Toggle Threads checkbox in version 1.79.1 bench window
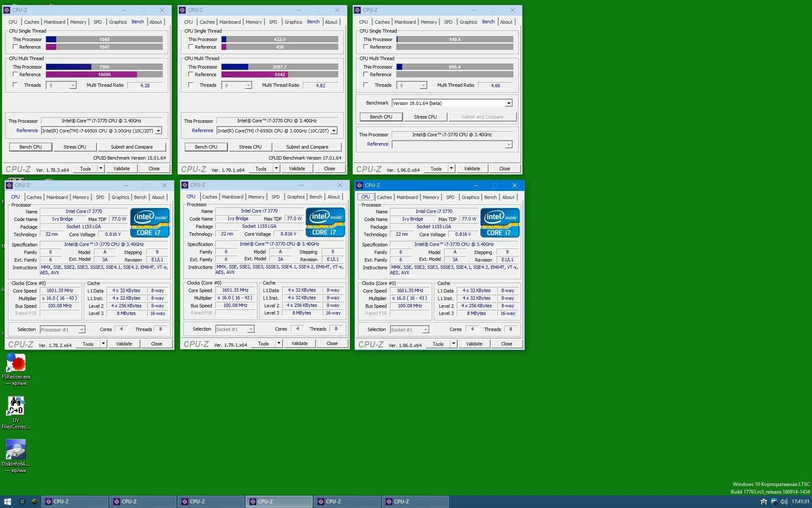The image size is (812, 508). (191, 85)
